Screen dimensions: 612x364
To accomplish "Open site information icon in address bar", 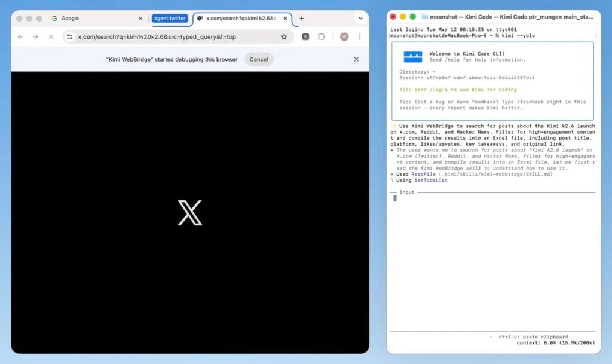I will 69,36.
